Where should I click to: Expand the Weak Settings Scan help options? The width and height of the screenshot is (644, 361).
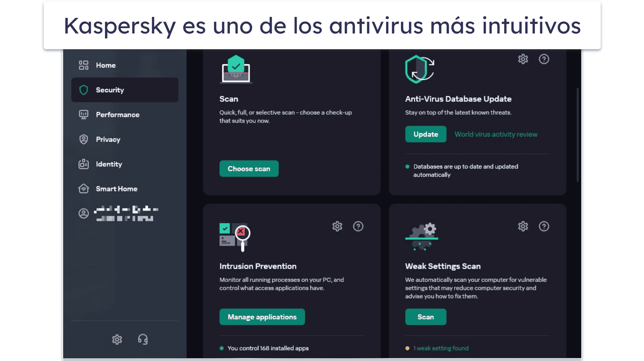tap(543, 226)
